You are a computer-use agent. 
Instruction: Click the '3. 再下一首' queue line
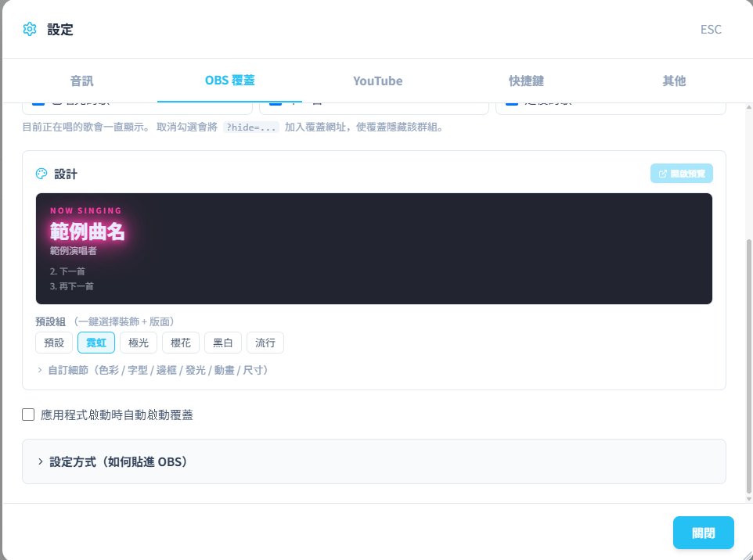(71, 286)
